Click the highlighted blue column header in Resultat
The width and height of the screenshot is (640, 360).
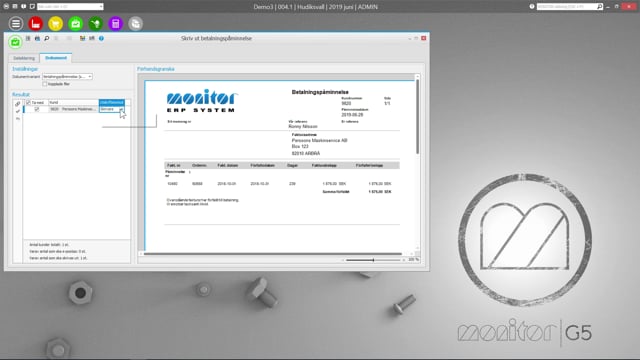[x=112, y=102]
